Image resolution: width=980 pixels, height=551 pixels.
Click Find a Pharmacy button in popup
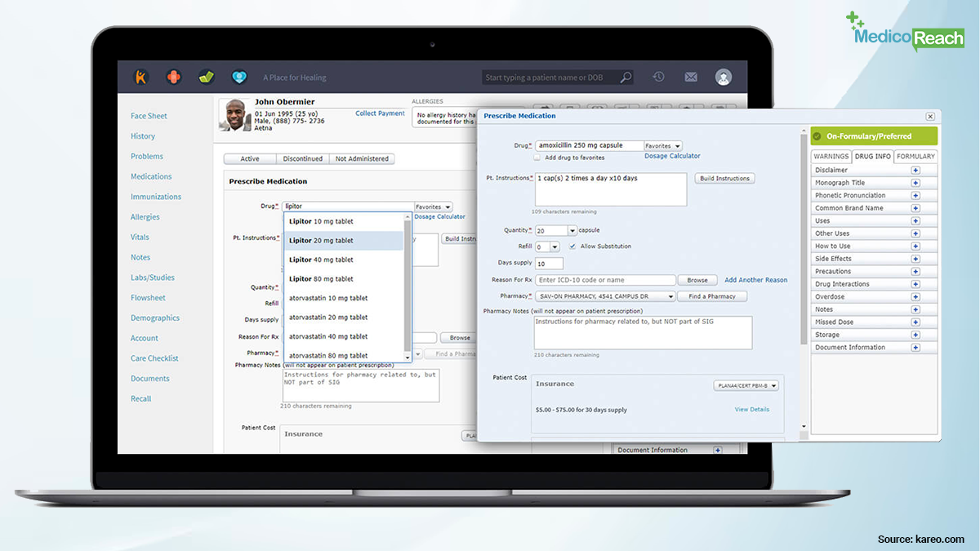[712, 296]
